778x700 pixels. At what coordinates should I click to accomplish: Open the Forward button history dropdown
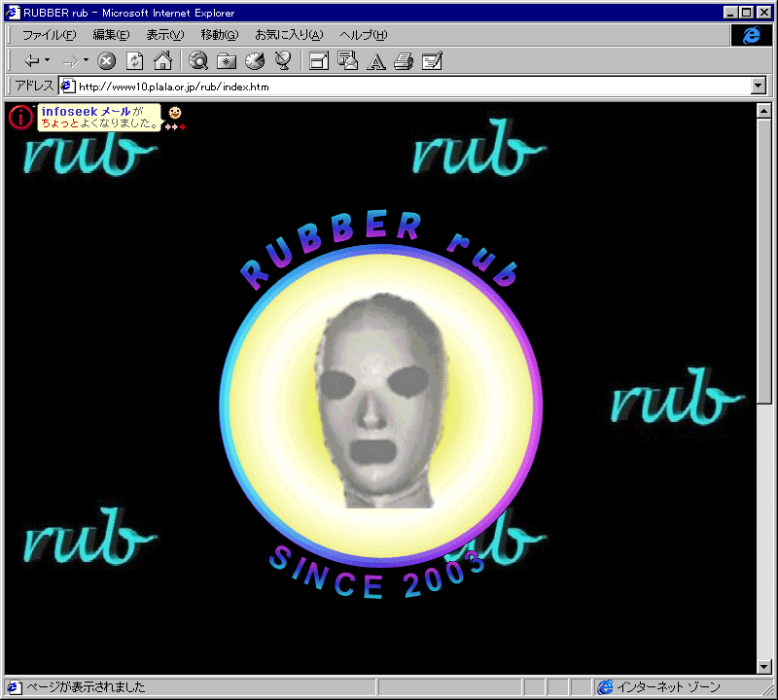pyautogui.click(x=86, y=60)
